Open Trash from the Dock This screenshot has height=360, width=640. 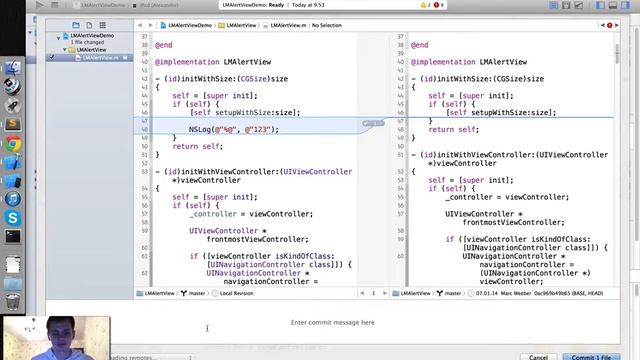coord(13,302)
